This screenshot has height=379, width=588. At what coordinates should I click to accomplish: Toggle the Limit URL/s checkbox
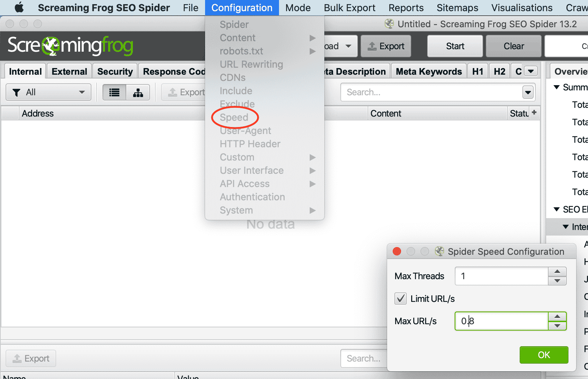coord(400,299)
